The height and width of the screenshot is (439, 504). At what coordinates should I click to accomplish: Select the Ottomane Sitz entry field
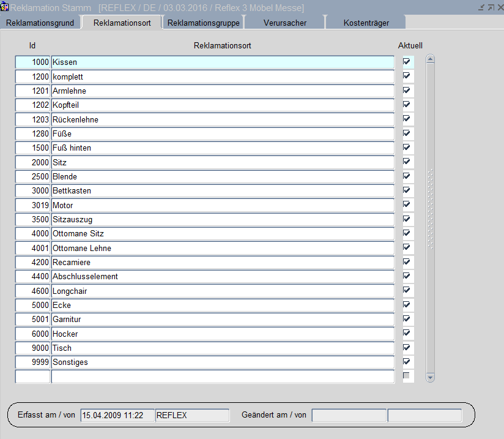click(x=223, y=234)
